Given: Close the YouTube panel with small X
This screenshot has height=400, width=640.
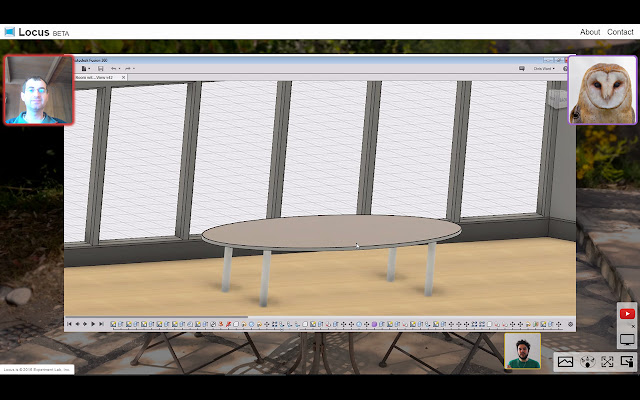Looking at the screenshot, I should 633,326.
